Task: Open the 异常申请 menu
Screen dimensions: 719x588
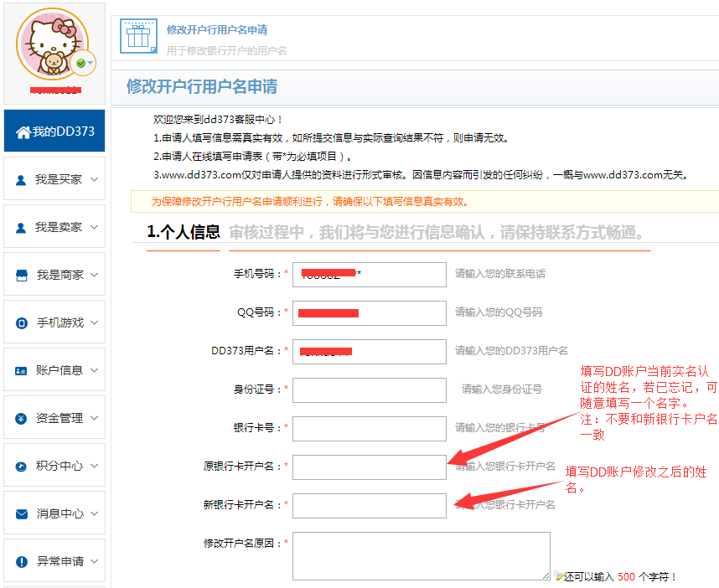Action: pos(54,560)
